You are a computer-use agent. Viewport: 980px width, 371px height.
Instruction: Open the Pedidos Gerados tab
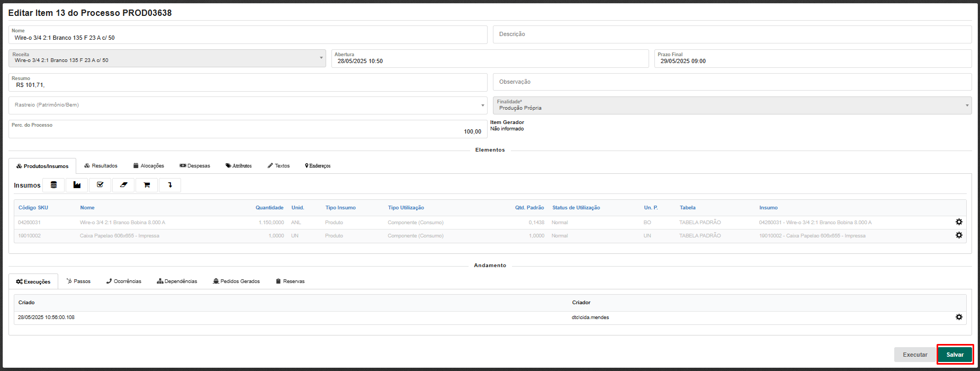[236, 281]
